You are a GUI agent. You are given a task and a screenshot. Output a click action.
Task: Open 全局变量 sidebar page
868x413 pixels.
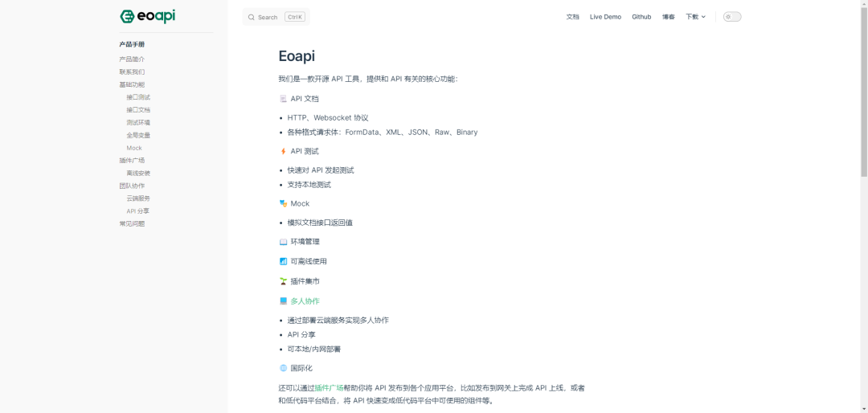(x=138, y=135)
